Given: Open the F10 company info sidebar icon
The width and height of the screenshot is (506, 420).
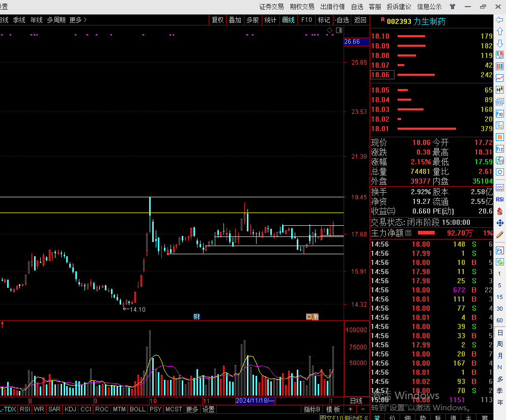Looking at the screenshot, I should (500, 114).
